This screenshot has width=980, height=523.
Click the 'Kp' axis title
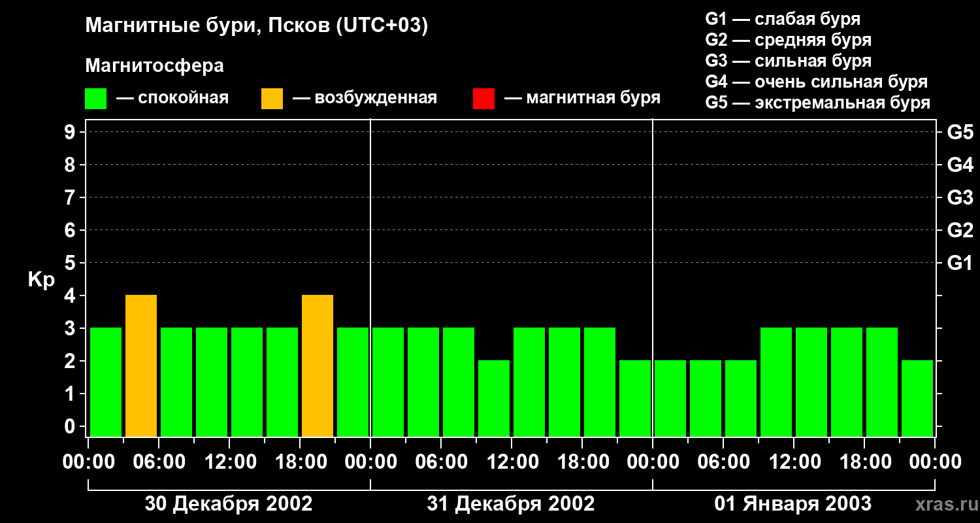41,280
